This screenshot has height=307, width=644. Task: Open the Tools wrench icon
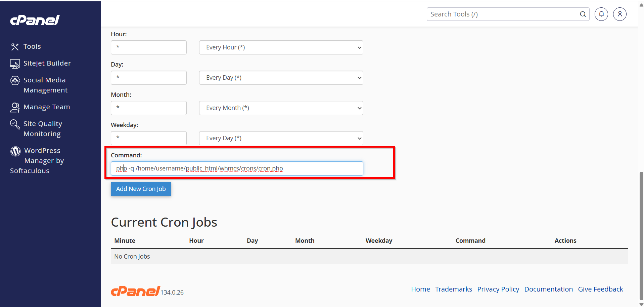(x=15, y=47)
